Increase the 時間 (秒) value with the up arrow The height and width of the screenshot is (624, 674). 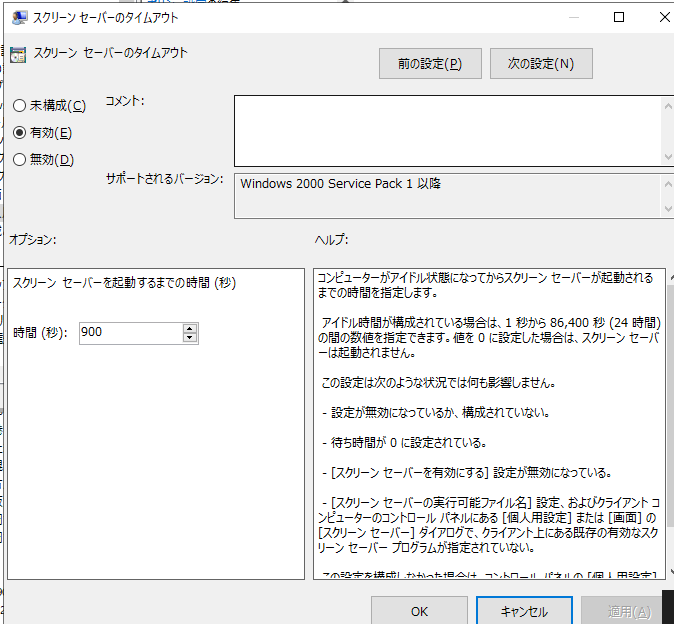pyautogui.click(x=190, y=328)
